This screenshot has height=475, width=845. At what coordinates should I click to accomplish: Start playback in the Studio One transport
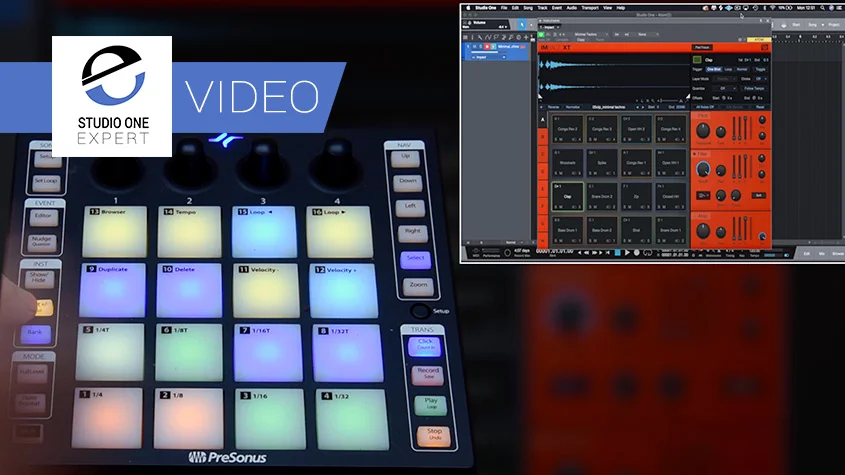[x=627, y=252]
